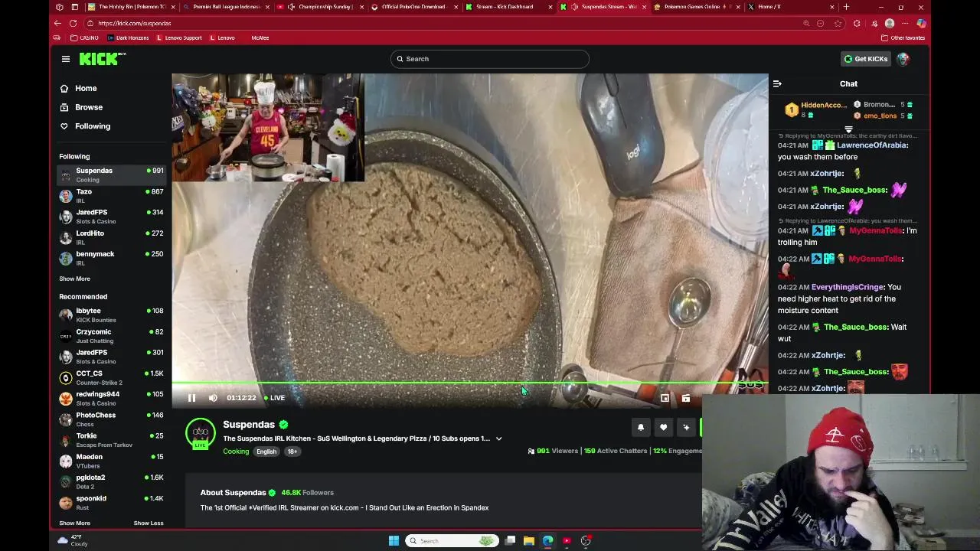Open Home in the sidebar
This screenshot has width=980, height=551.
[x=86, y=89]
